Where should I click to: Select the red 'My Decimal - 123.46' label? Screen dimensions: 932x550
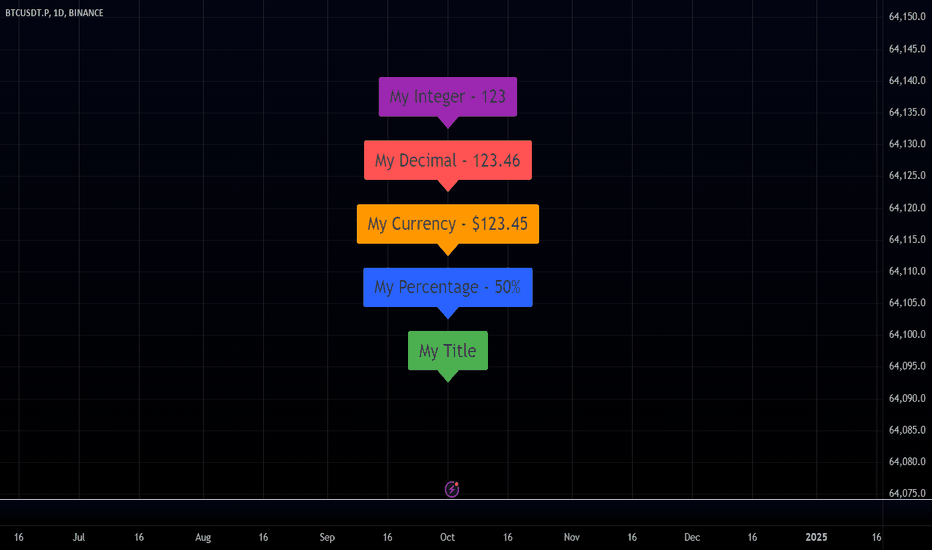pos(448,161)
